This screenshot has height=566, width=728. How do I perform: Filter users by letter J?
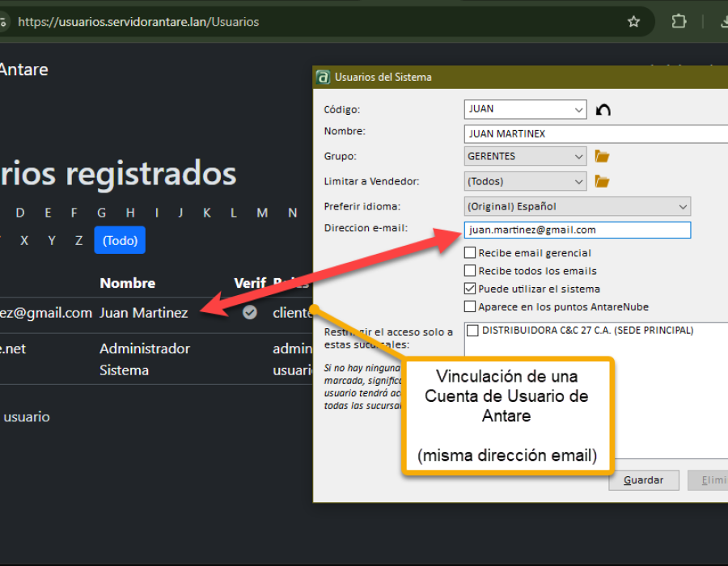pyautogui.click(x=180, y=213)
